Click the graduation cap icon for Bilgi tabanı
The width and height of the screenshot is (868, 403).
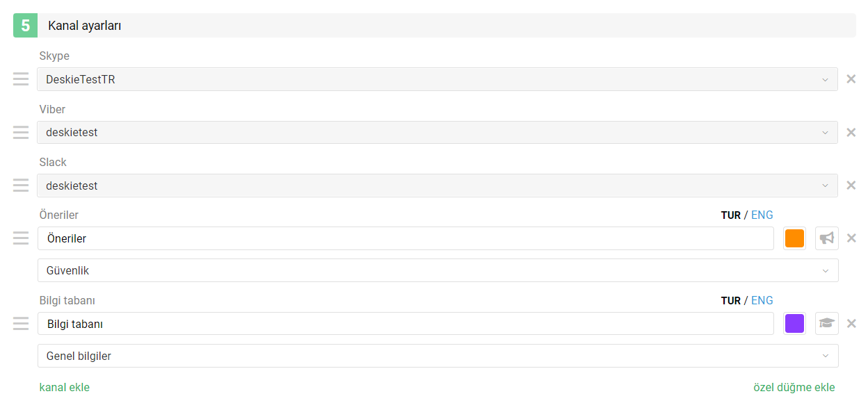(826, 324)
